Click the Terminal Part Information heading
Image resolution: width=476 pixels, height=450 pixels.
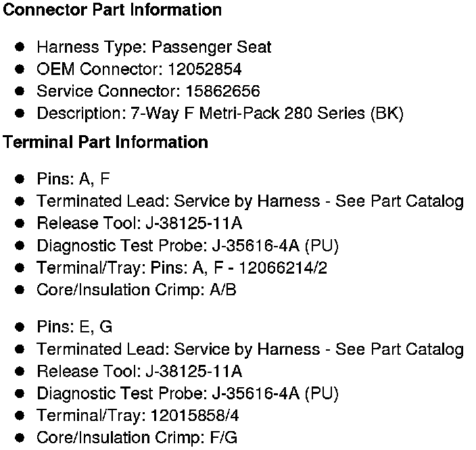click(105, 143)
